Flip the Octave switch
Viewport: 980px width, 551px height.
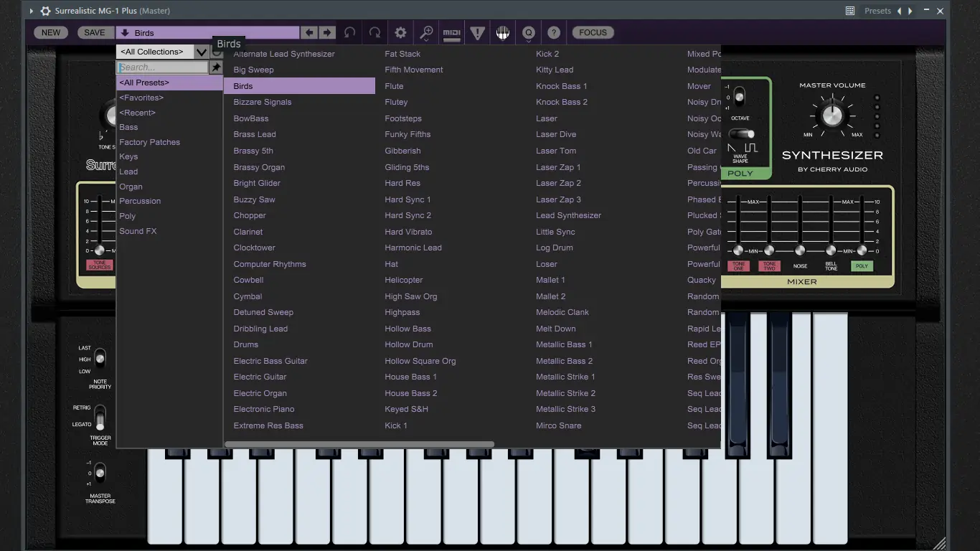[739, 97]
